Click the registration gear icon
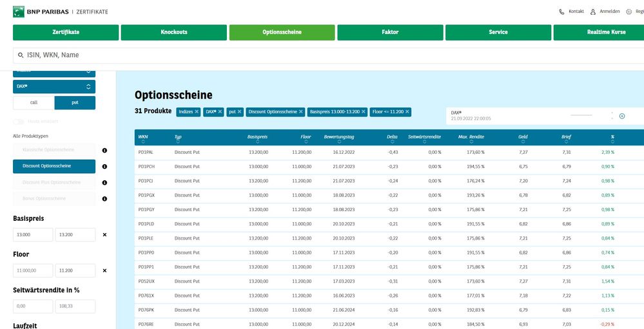 pos(629,12)
